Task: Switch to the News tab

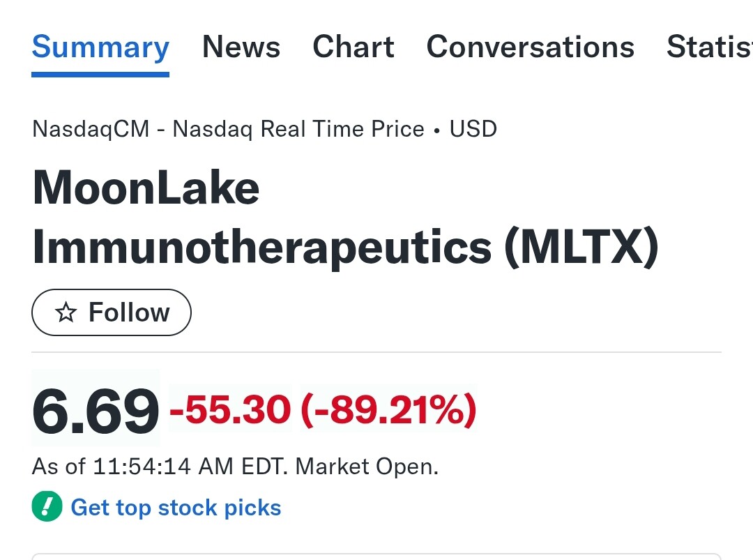Action: tap(241, 47)
